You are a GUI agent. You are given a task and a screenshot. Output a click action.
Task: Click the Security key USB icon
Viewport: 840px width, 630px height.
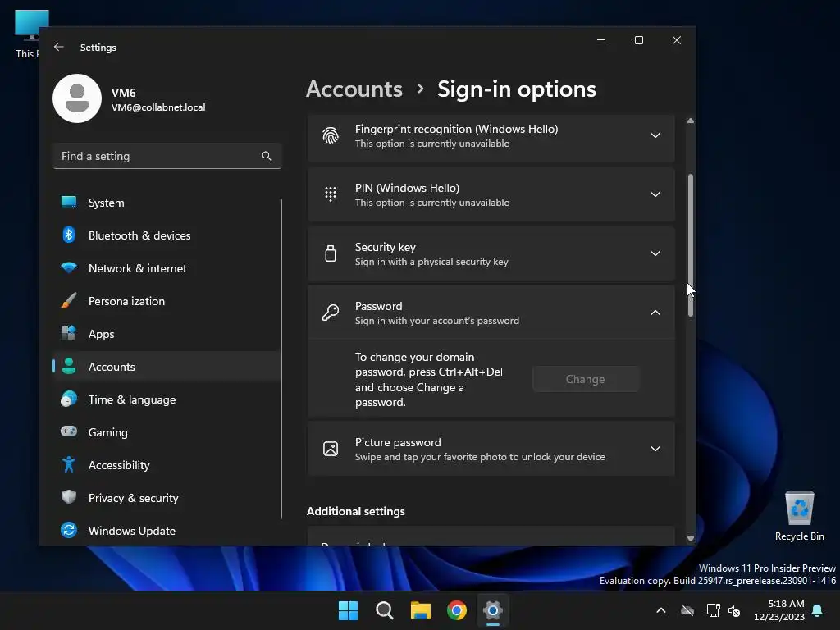click(x=331, y=253)
